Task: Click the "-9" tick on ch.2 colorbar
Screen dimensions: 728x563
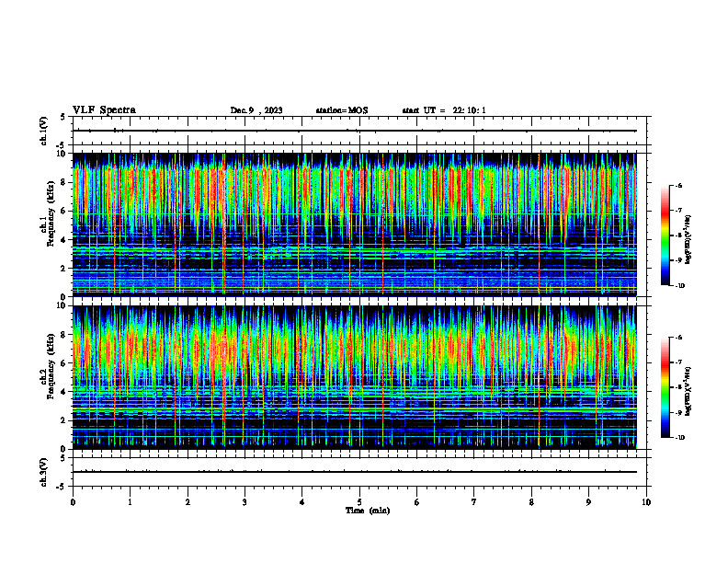Action: click(678, 413)
